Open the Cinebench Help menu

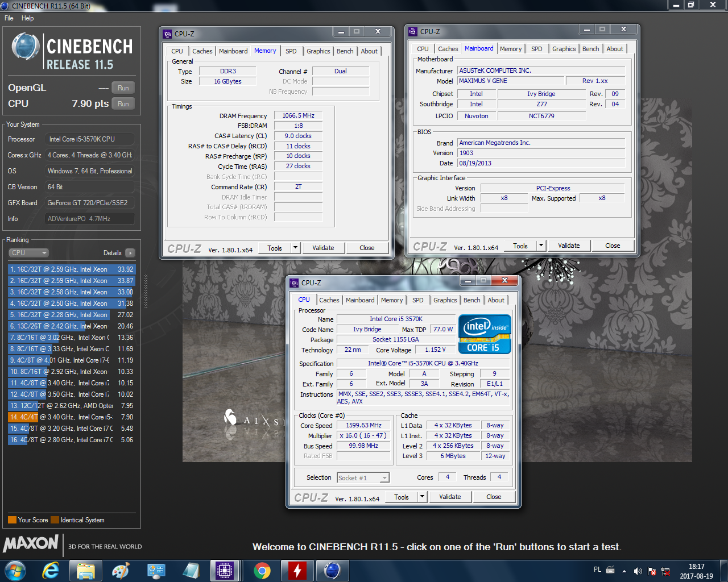tap(27, 18)
